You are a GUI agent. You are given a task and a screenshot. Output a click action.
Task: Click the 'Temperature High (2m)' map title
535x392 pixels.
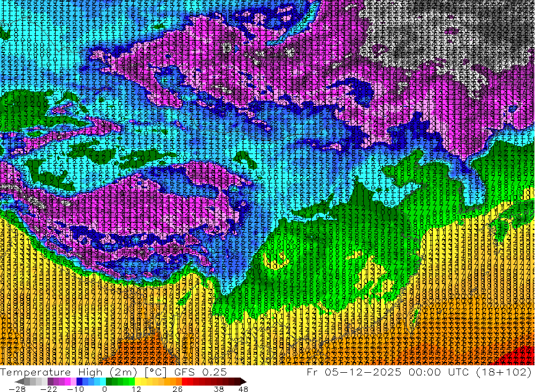pyautogui.click(x=68, y=372)
